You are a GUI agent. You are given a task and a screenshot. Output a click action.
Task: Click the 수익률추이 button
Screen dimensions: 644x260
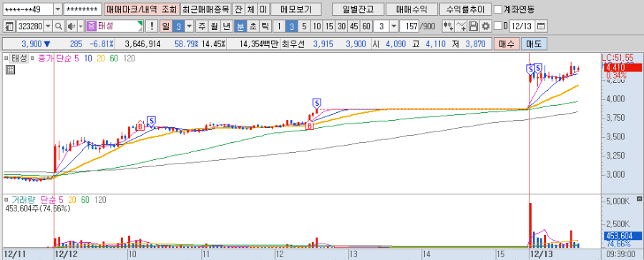(x=465, y=9)
